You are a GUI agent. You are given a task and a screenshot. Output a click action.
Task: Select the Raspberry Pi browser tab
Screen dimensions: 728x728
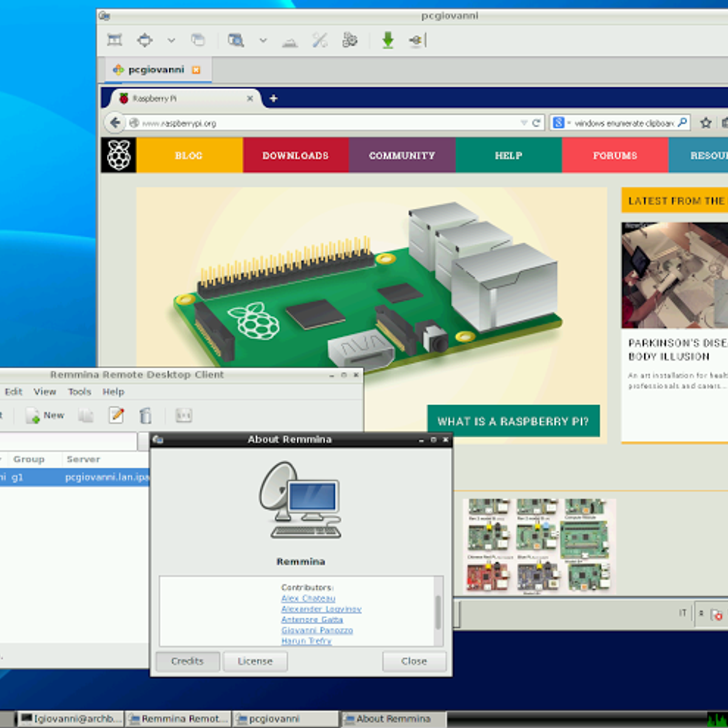[x=182, y=98]
